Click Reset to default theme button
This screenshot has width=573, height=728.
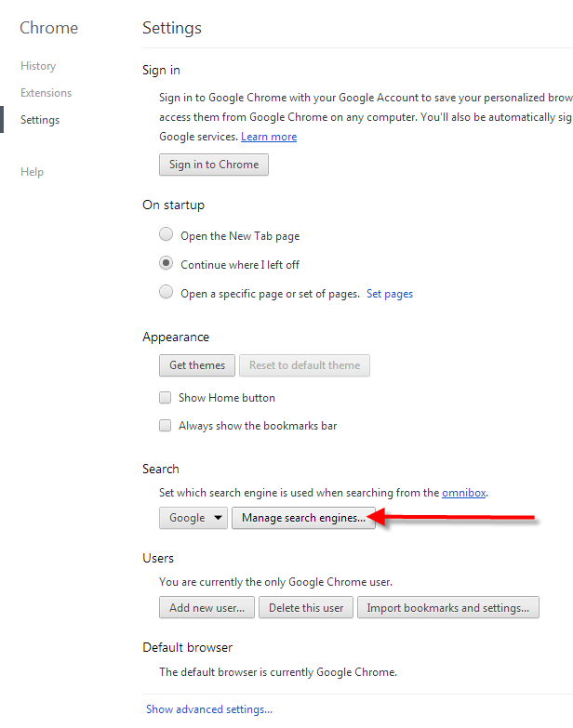tap(304, 365)
